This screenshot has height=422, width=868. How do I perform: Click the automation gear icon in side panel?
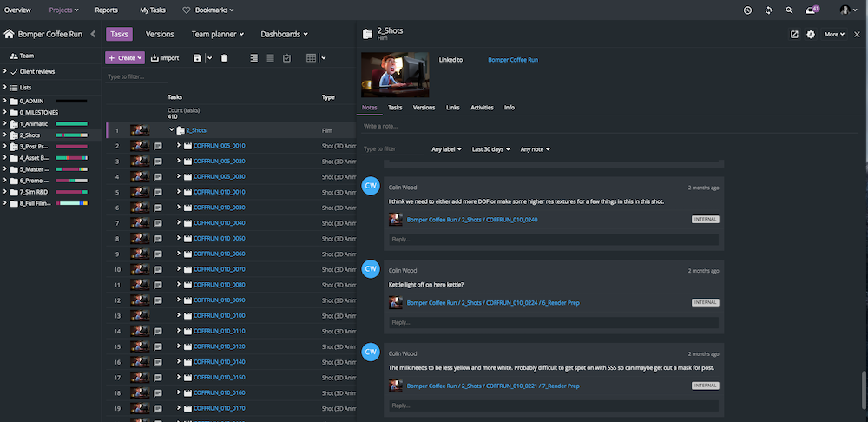(x=811, y=35)
